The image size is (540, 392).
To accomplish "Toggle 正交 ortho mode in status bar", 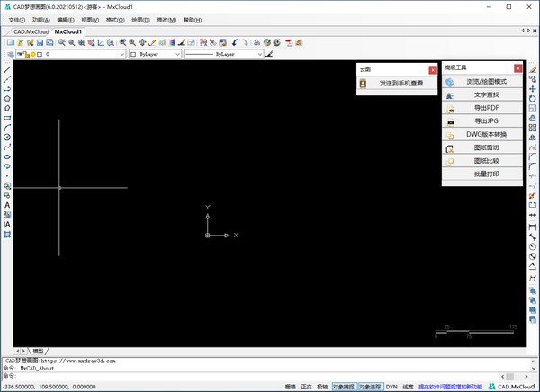I will [x=306, y=386].
